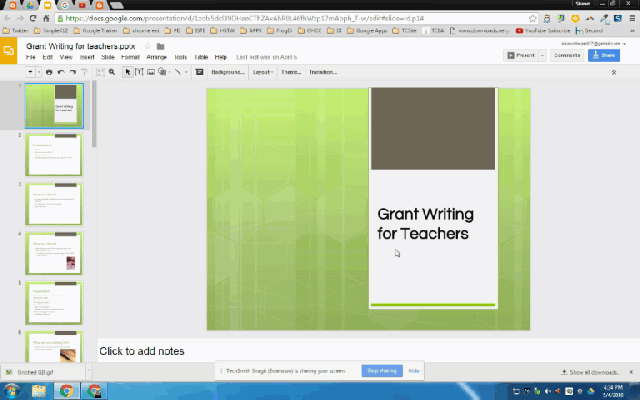Choose the arrow select cursor tool
The width and height of the screenshot is (640, 400).
click(127, 72)
